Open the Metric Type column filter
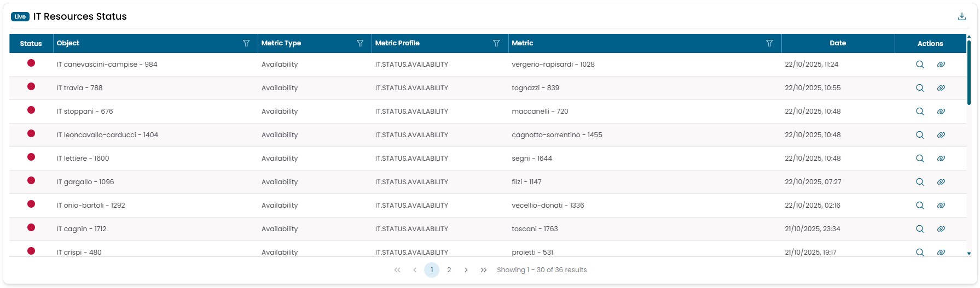This screenshot has height=288, width=980. coord(360,43)
